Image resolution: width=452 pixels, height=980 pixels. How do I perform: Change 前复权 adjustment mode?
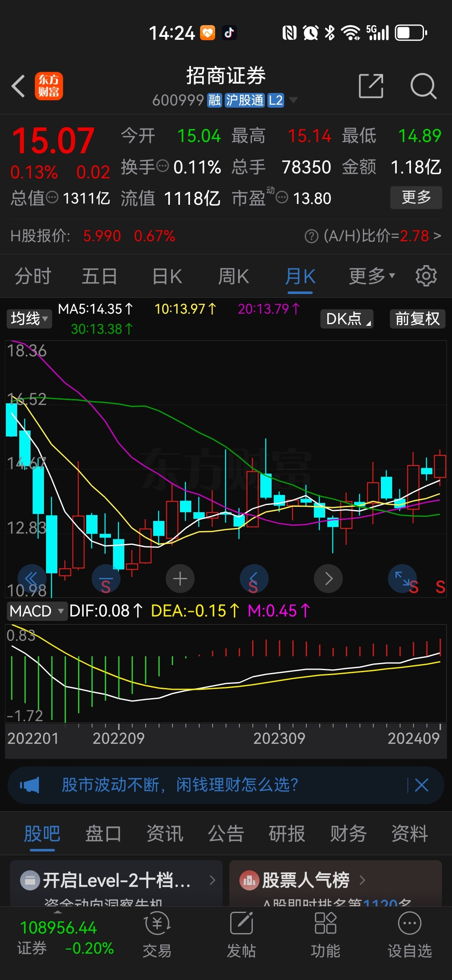[x=417, y=319]
